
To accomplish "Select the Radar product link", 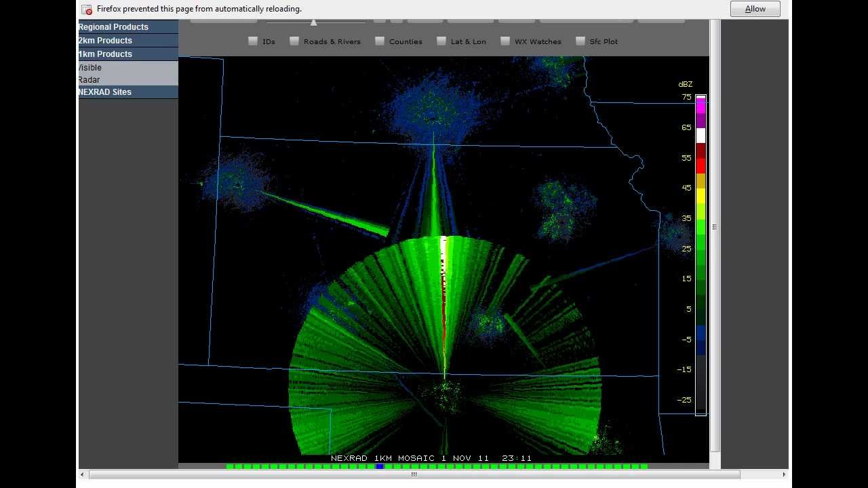I will 89,80.
